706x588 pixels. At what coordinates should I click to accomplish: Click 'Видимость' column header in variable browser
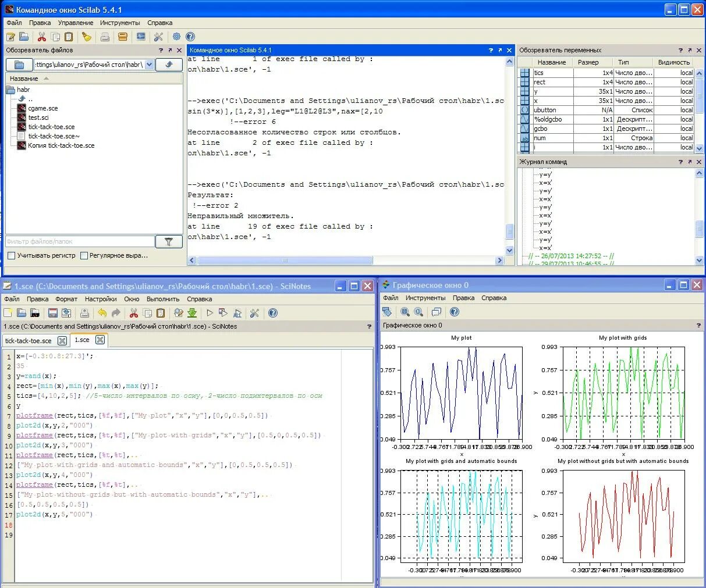pyautogui.click(x=673, y=62)
